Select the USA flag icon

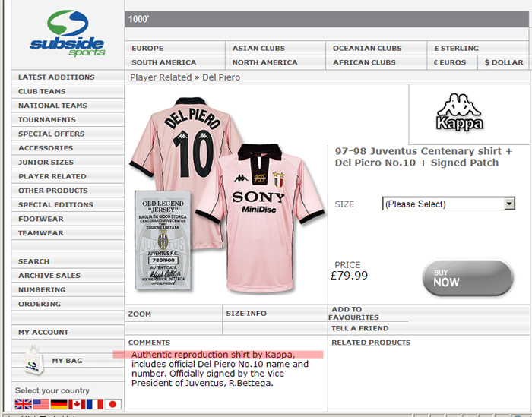click(41, 404)
